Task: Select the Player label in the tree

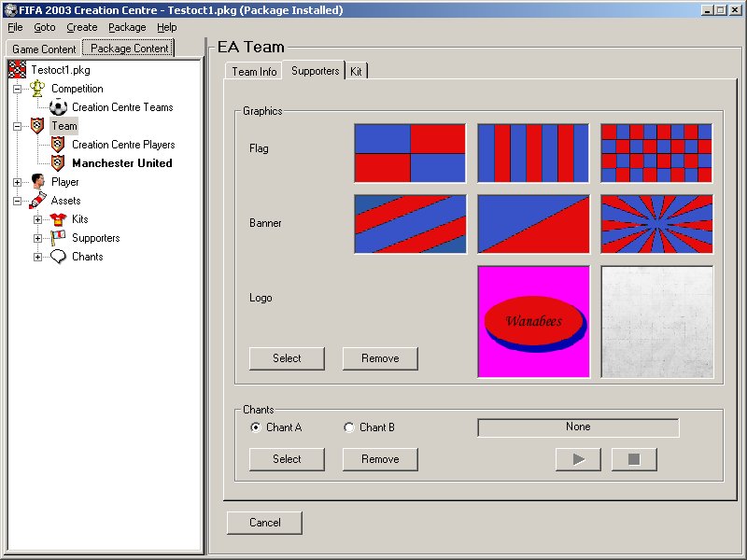Action: point(64,182)
